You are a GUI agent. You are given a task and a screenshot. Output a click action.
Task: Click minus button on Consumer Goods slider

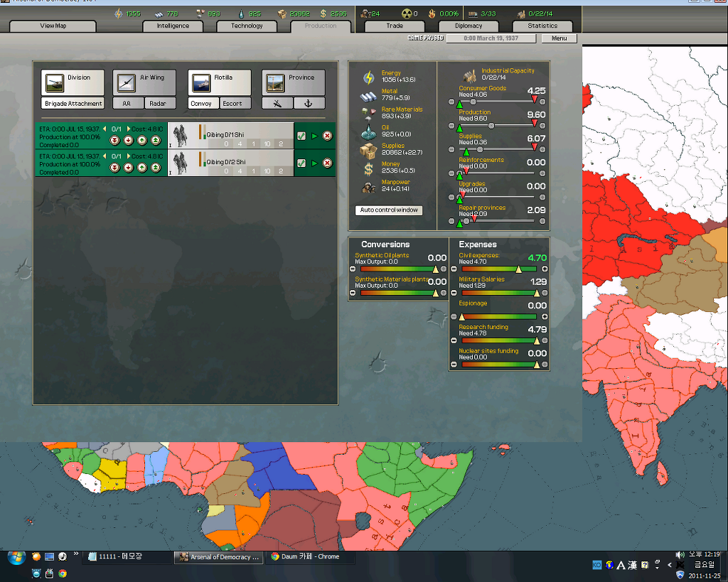[451, 102]
